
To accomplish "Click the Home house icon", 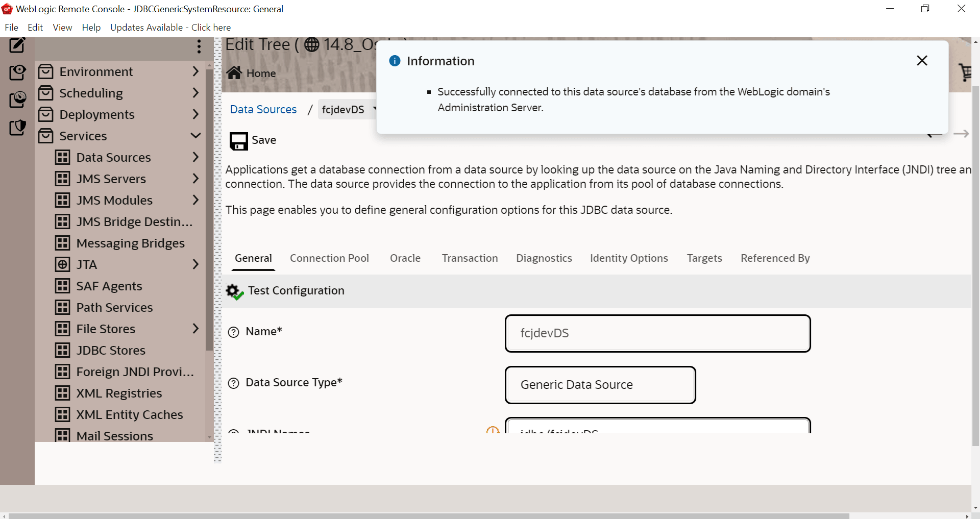I will [234, 73].
